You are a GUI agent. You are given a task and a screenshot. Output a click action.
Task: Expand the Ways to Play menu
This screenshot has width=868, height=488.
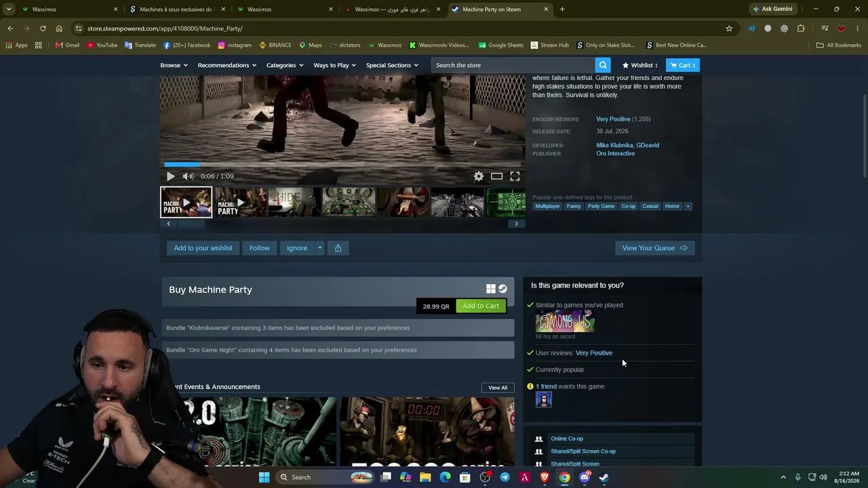click(x=334, y=65)
